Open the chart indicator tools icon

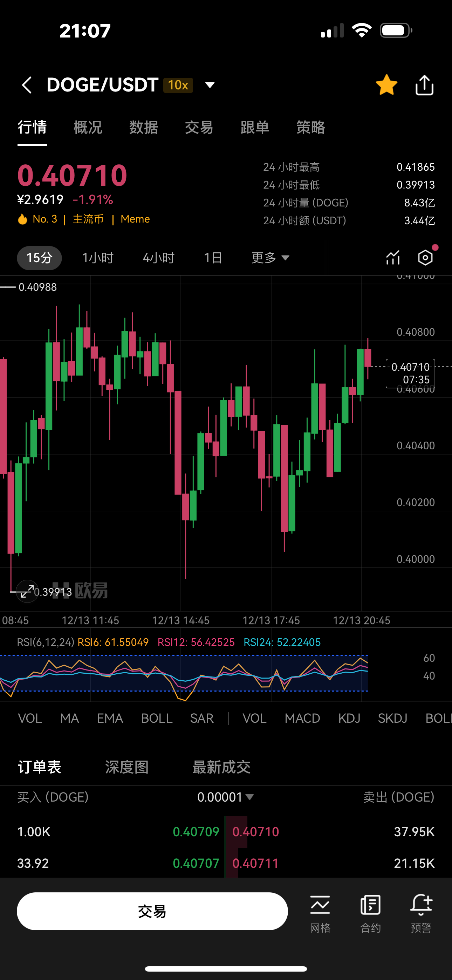[x=393, y=258]
